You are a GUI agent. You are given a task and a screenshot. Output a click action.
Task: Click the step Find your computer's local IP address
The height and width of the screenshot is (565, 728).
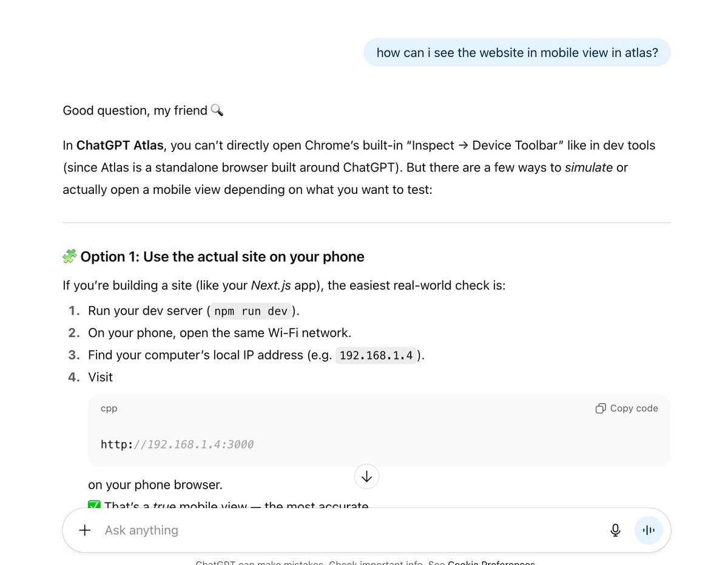256,355
